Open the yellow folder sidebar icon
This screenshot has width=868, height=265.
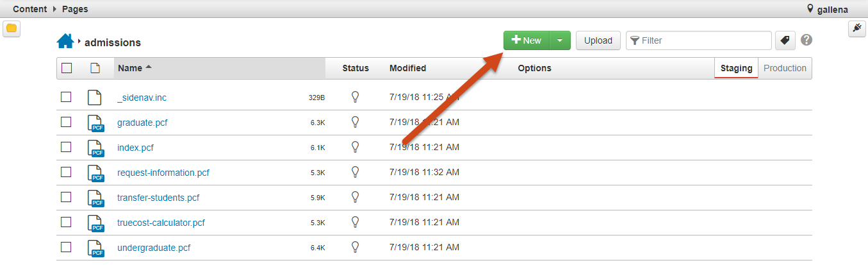[12, 29]
